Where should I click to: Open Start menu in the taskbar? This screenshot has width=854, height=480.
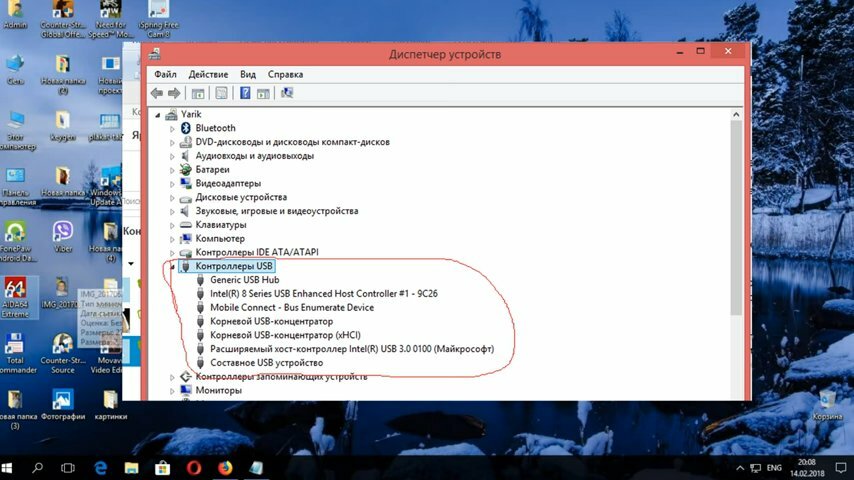[x=7, y=468]
